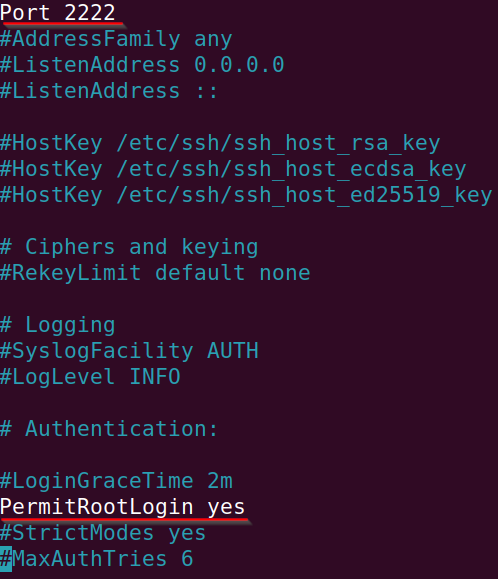The width and height of the screenshot is (498, 579).
Task: Click the 2222 port number value
Action: (x=90, y=13)
